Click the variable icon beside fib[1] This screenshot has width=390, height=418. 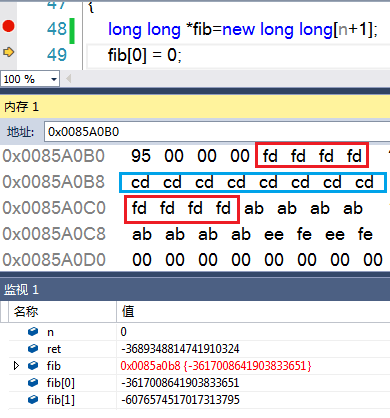tap(33, 399)
